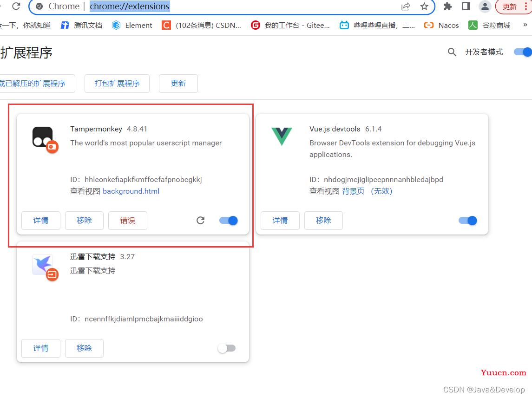
Task: Open Tampermonkey 详情 details
Action: click(x=41, y=221)
